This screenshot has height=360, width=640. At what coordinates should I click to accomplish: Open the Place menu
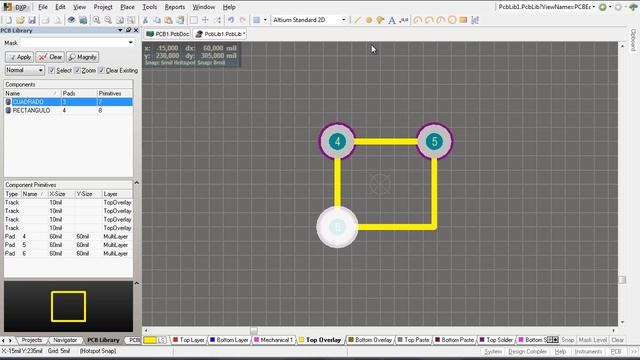pyautogui.click(x=127, y=7)
